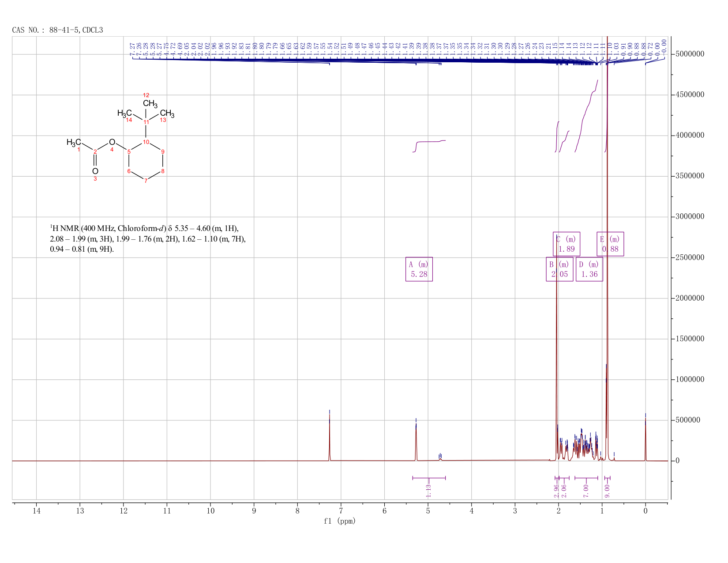Click ester oxygen labeled 4 in structure
The image size is (728, 563).
(112, 142)
